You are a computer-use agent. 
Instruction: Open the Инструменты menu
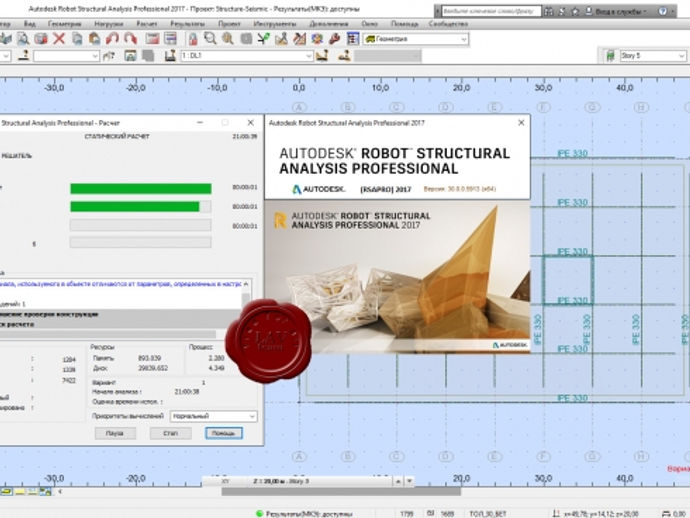(275, 24)
